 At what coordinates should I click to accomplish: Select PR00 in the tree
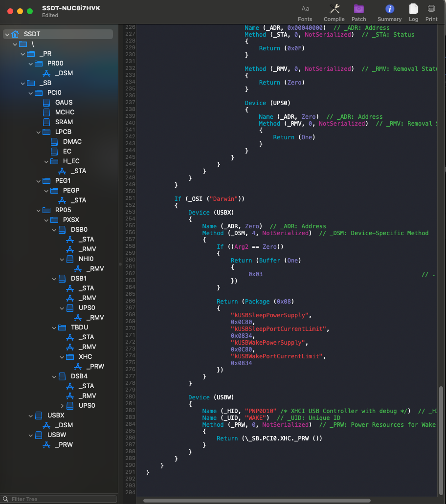55,64
